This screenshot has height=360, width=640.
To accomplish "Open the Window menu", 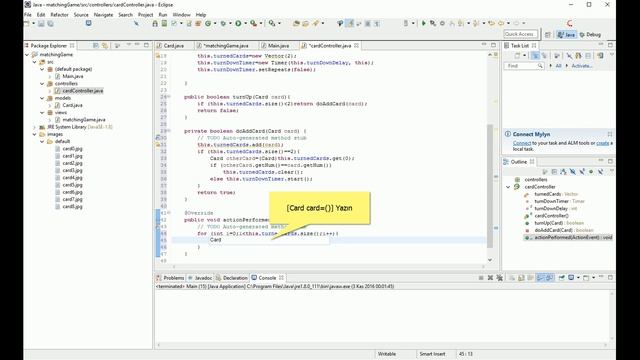I will click(x=181, y=15).
